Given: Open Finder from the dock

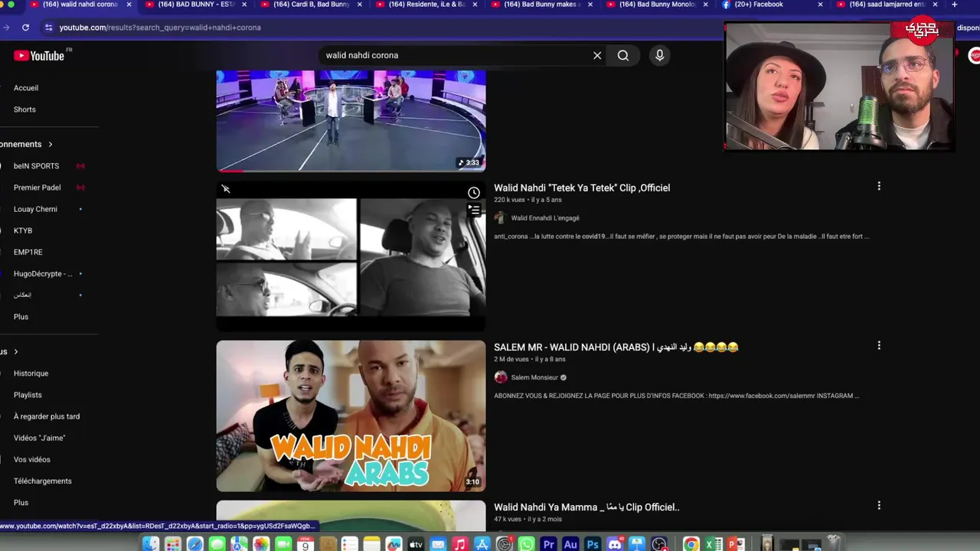Looking at the screenshot, I should tap(151, 544).
